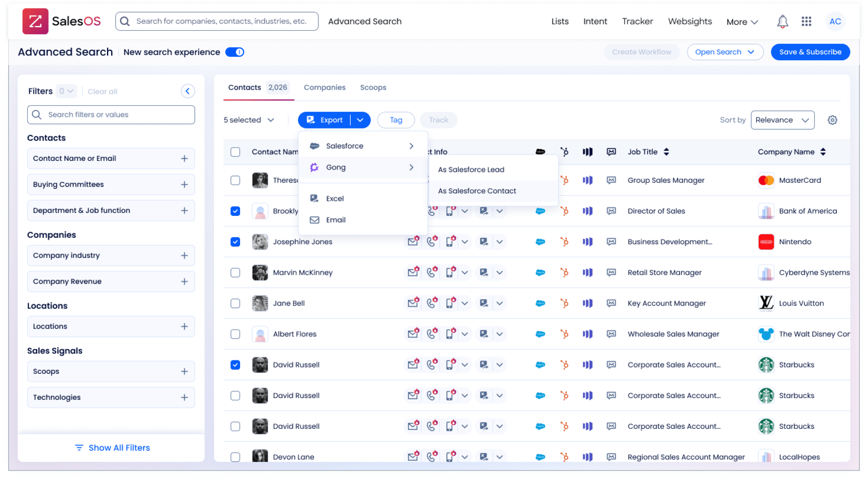Open the Sort by Relevance dropdown
Screen dimensions: 868x482
(782, 120)
